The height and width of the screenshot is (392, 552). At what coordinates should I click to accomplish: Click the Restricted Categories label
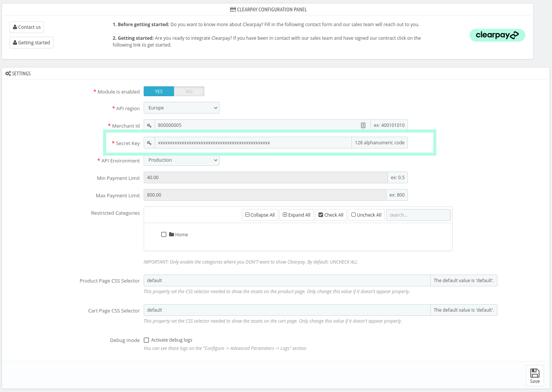[x=115, y=213]
